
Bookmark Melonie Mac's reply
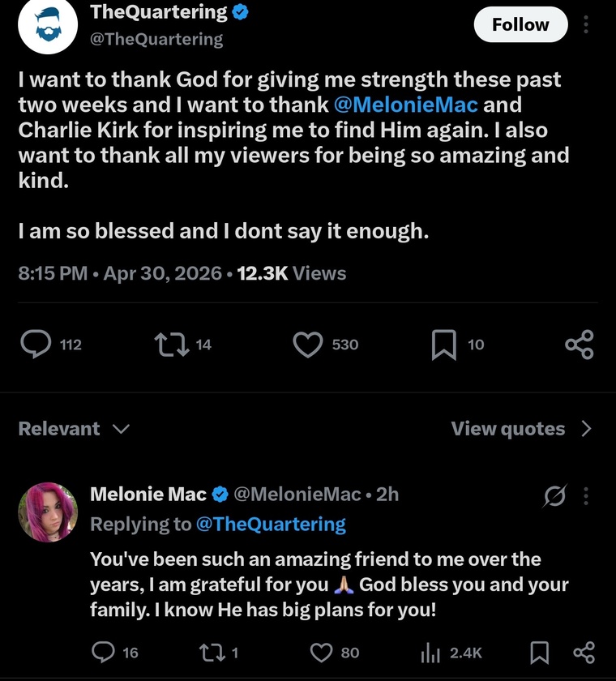tap(540, 653)
